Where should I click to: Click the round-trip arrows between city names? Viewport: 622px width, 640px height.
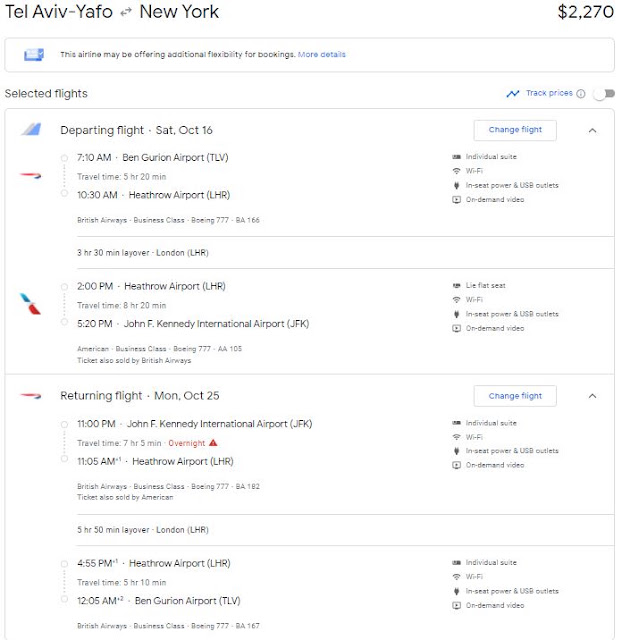point(126,12)
